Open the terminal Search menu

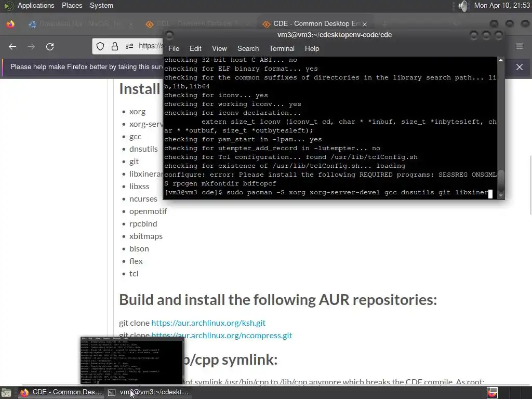click(x=248, y=48)
